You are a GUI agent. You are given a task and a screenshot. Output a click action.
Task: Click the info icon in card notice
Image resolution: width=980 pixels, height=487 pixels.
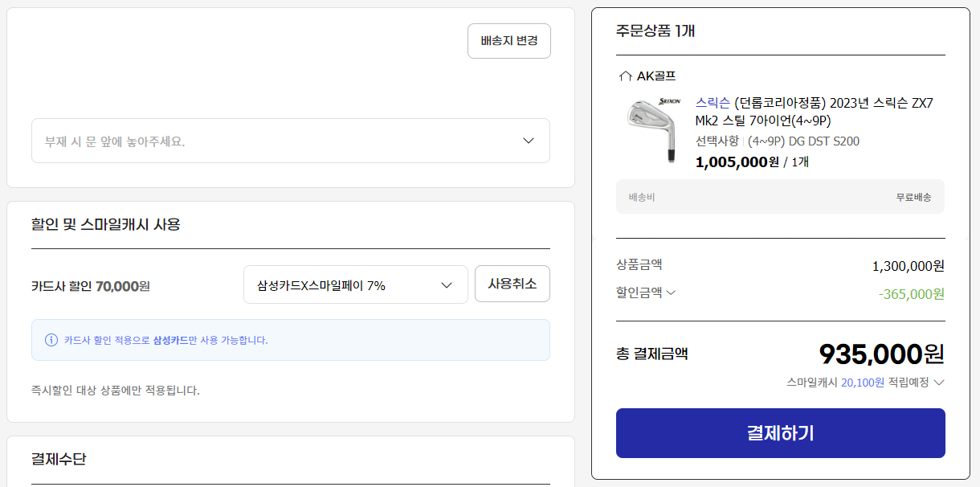pos(51,340)
